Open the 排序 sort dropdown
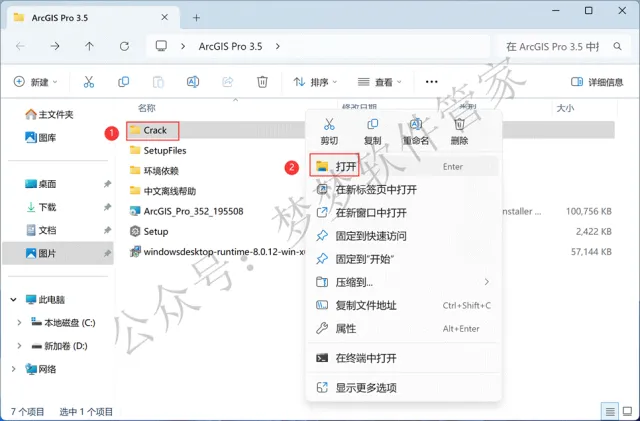The image size is (640, 421). click(x=315, y=82)
